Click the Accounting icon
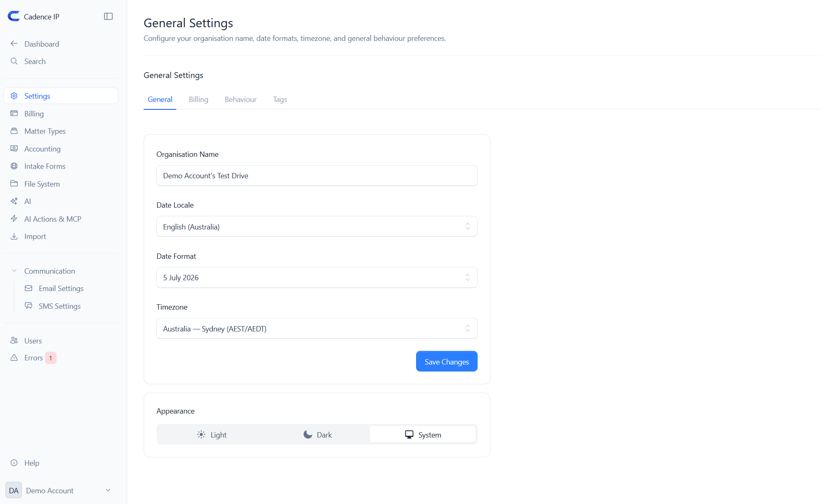833x504 pixels. [14, 149]
